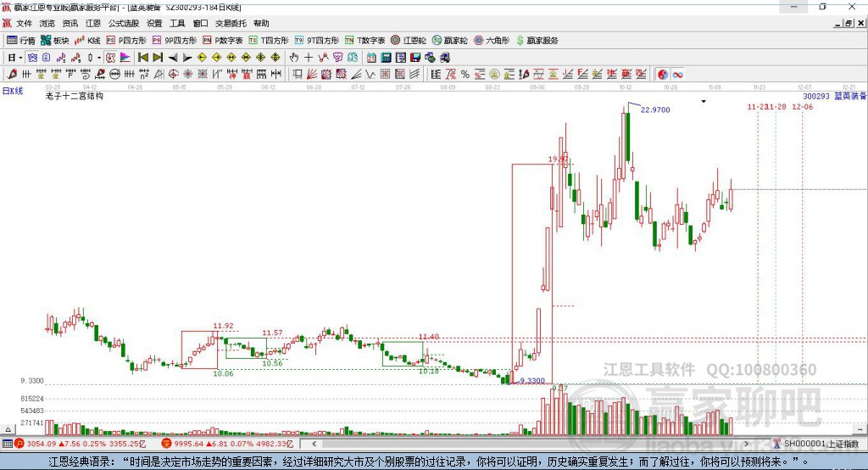Select the crosshair cursor tool

[309, 58]
